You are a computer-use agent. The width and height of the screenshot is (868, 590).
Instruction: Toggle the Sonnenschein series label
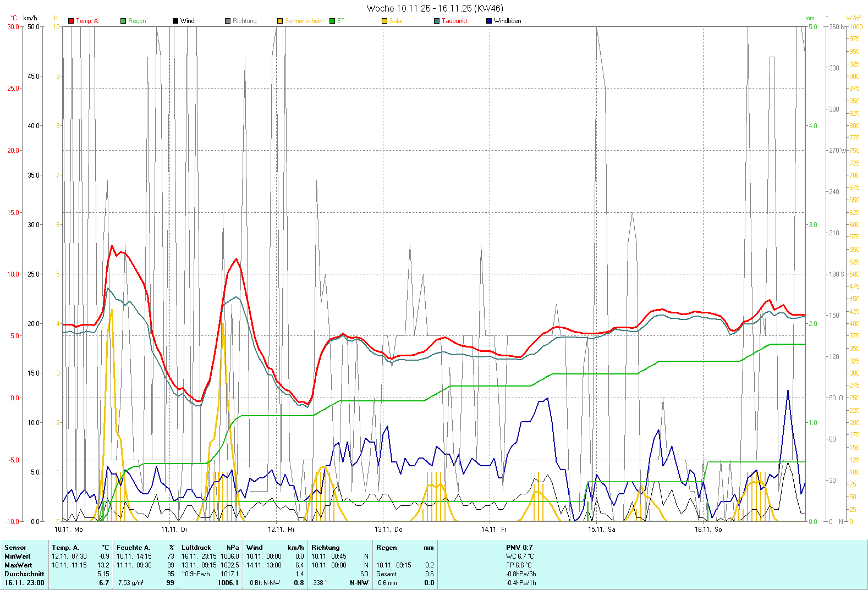[304, 21]
